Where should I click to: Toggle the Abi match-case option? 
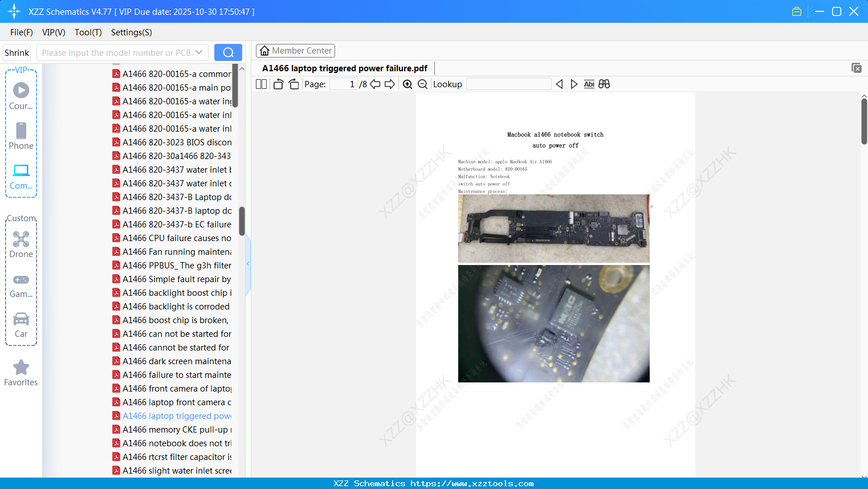pos(589,84)
